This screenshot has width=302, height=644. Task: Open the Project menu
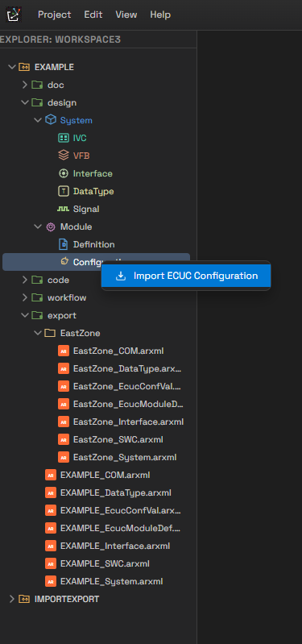(x=54, y=15)
